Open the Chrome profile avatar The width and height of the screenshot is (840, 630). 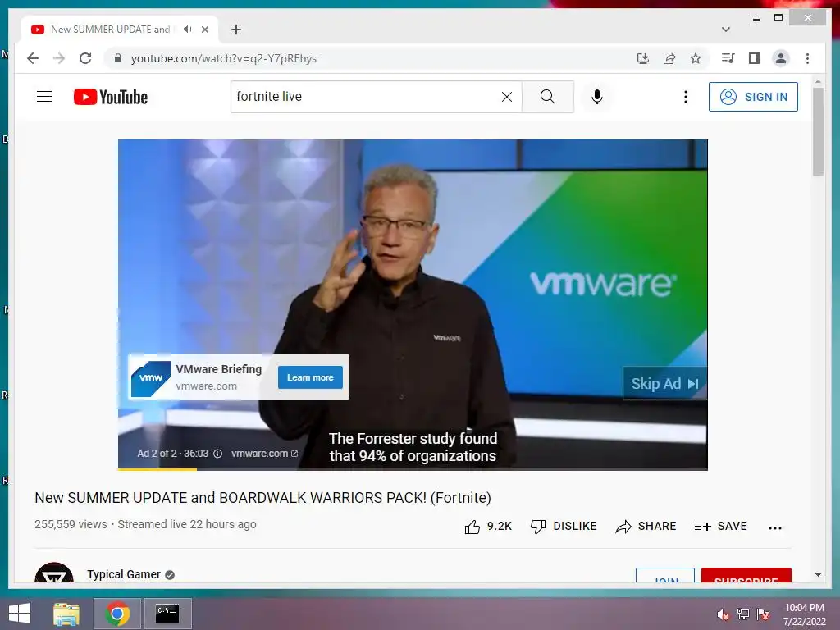pyautogui.click(x=781, y=58)
